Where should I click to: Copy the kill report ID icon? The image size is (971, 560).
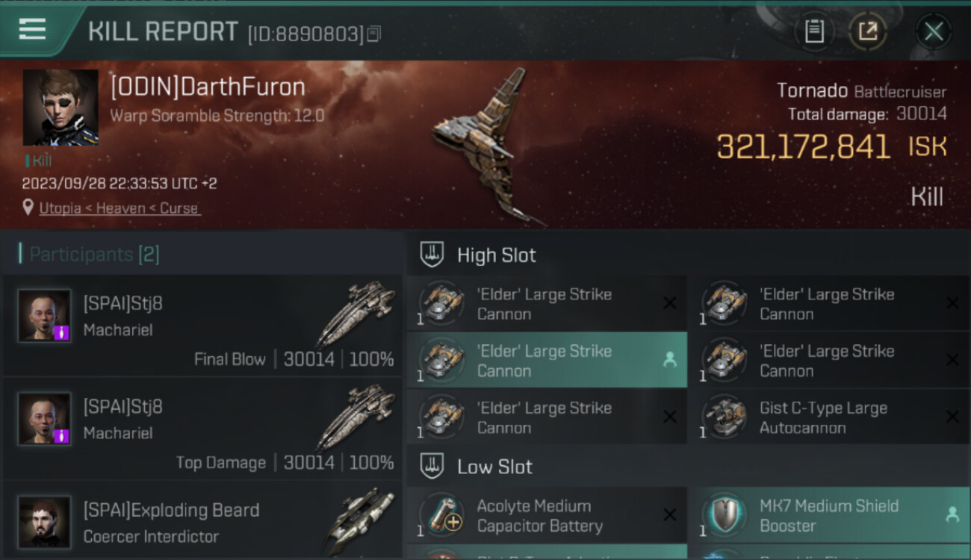(374, 34)
